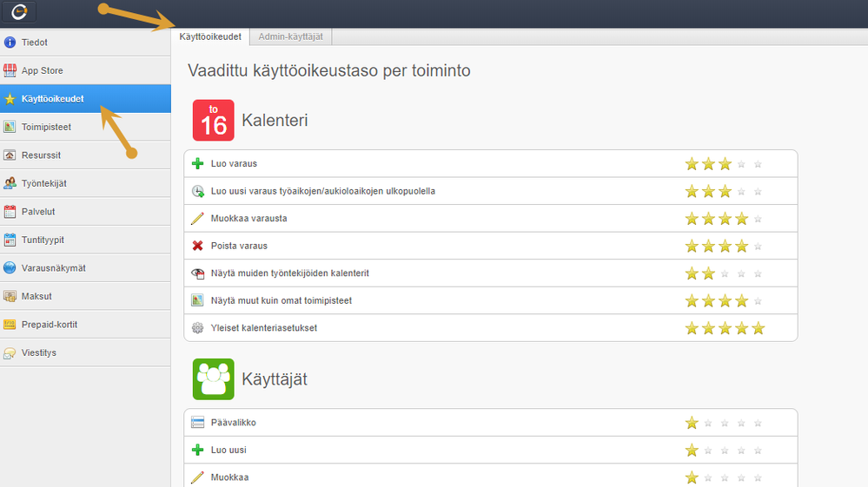The image size is (868, 487).
Task: Open Maksut in the sidebar
Action: click(x=36, y=296)
